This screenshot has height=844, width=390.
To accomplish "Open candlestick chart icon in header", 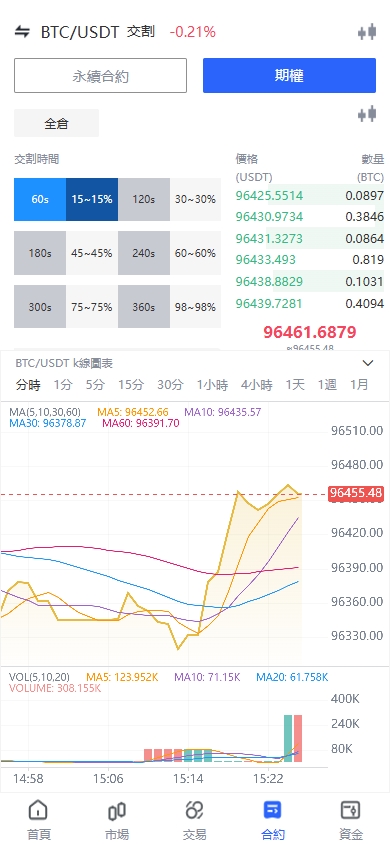I will tap(367, 32).
